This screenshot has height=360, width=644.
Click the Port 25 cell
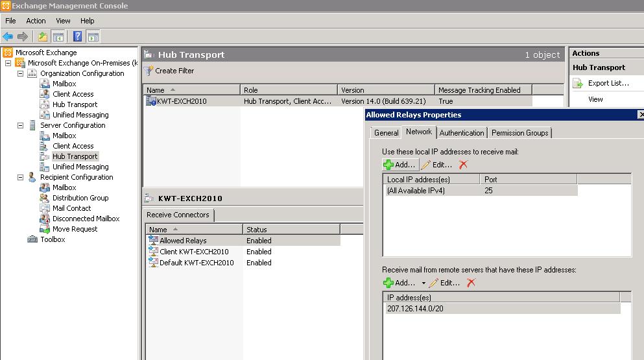(x=488, y=191)
